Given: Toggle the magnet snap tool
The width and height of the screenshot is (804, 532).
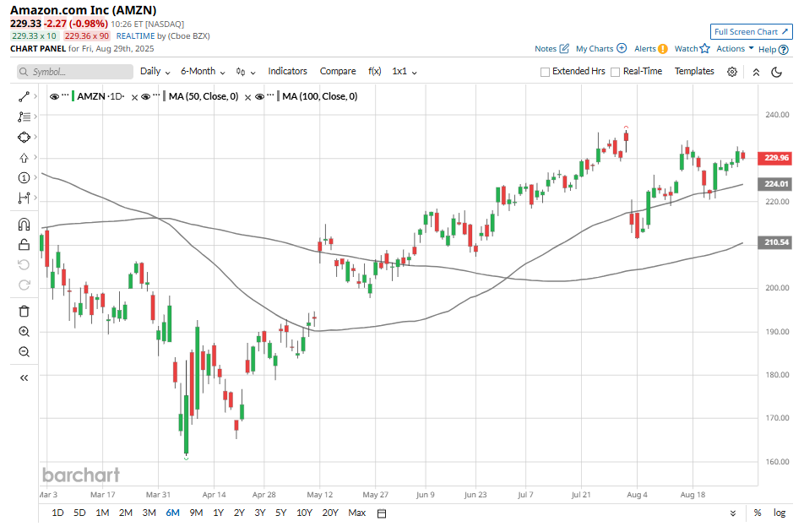Looking at the screenshot, I should click(24, 225).
